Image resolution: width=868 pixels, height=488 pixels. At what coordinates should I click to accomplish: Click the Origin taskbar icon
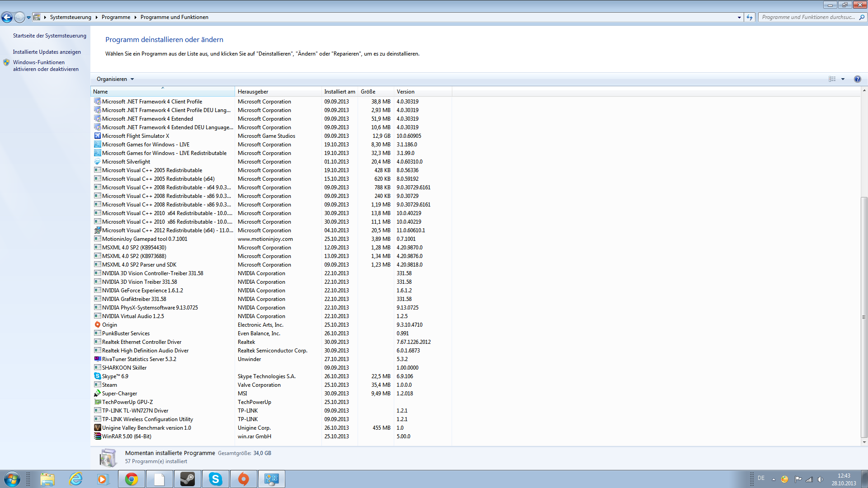pos(244,479)
